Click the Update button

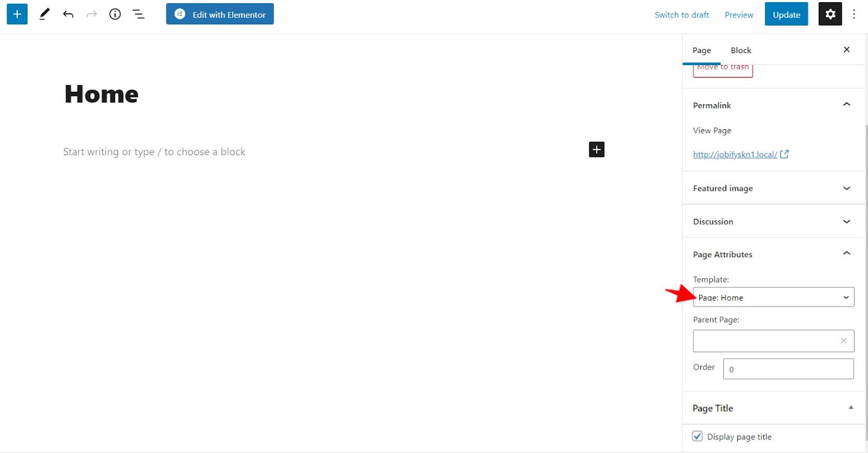pos(787,14)
